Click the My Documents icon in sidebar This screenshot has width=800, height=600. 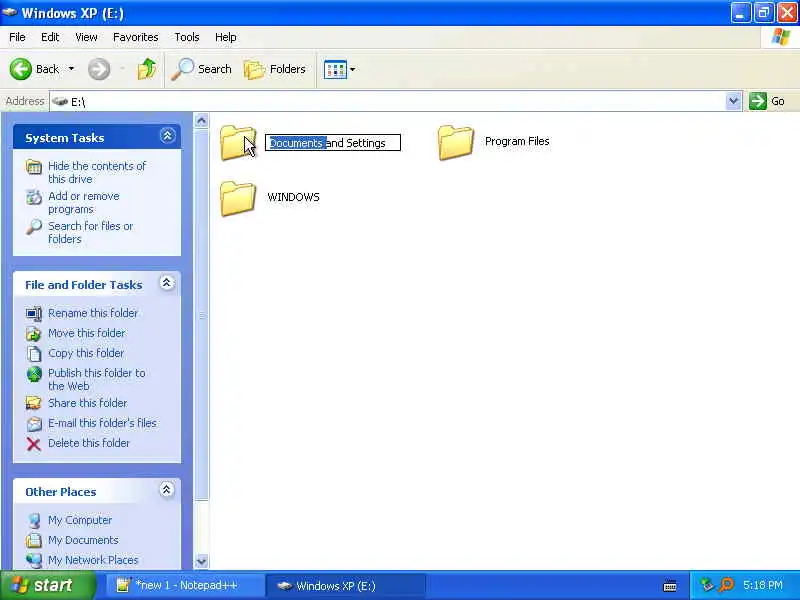point(34,540)
